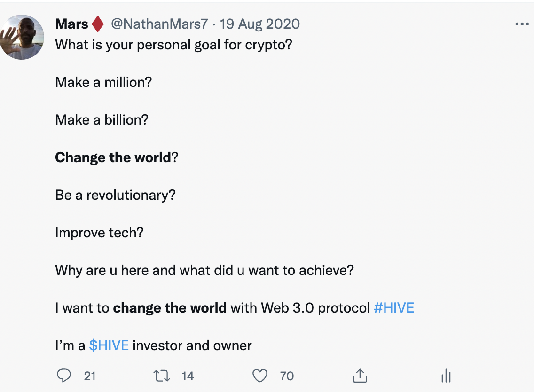Click the reply speech bubble icon

63,376
